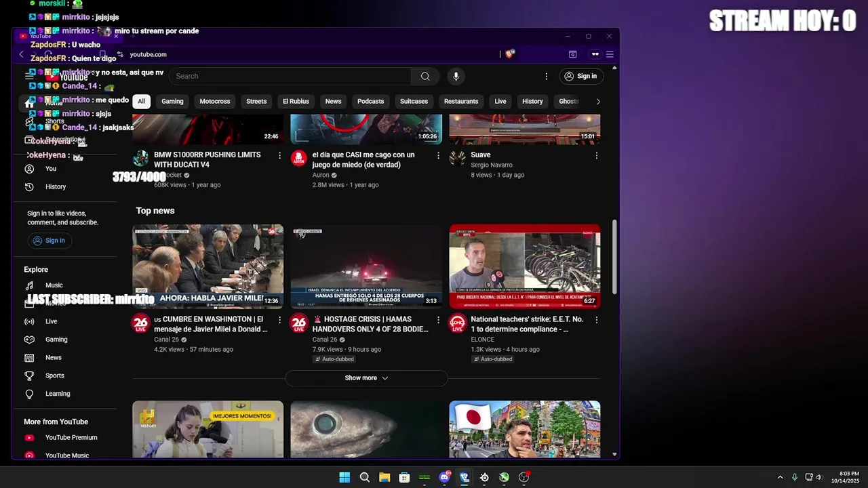The height and width of the screenshot is (488, 868).
Task: Show hidden system tray icons chevron
Action: pos(780,477)
